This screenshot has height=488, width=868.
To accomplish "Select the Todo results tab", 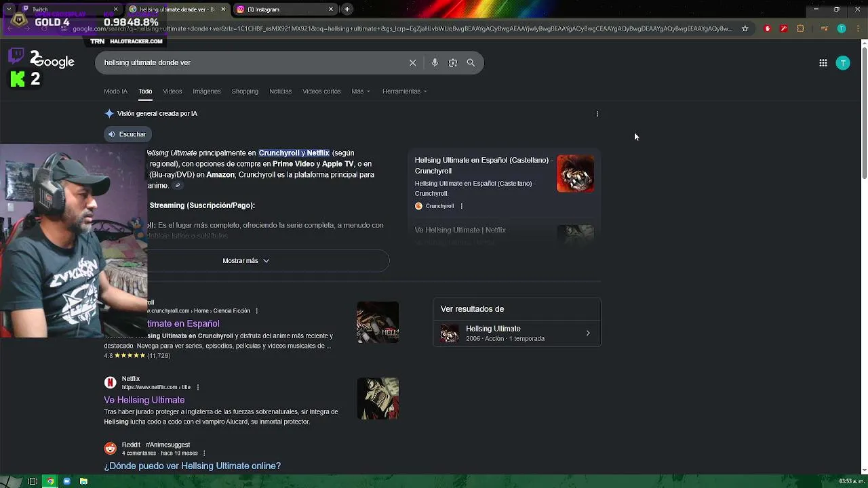I will pyautogui.click(x=145, y=91).
